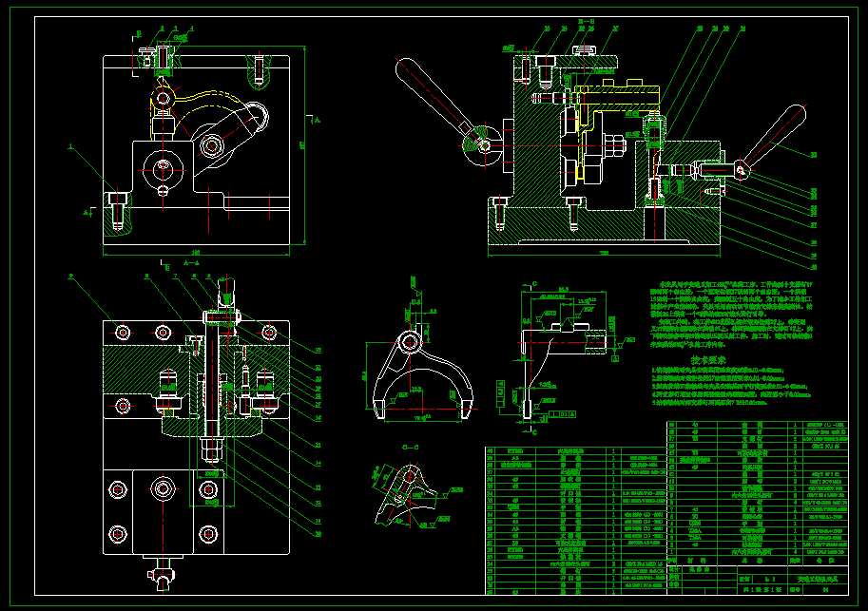868x611 pixels.
Task: Select the numbered list under the 技术要求 heading
Action: pyautogui.click(x=731, y=387)
